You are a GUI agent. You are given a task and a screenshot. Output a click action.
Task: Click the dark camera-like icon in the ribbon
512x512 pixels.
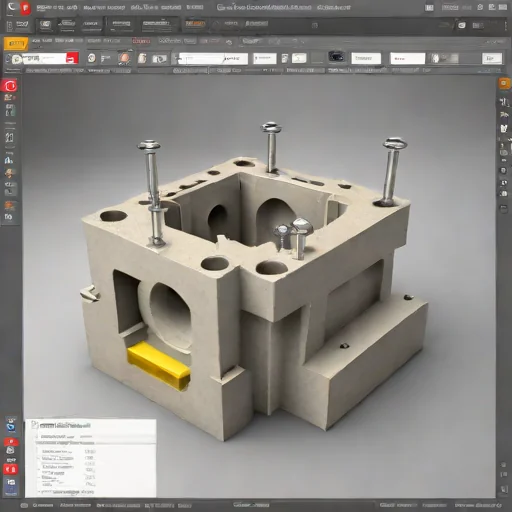pyautogui.click(x=336, y=56)
